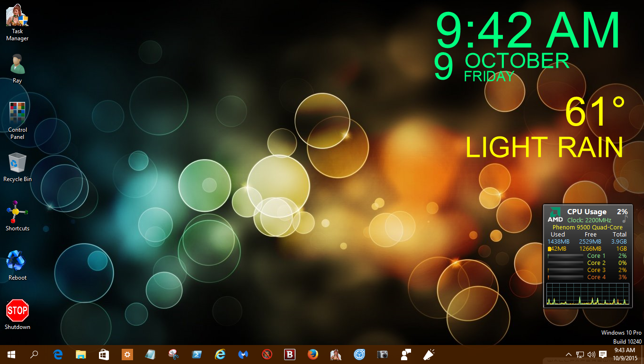Open Microsoft Edge

pyautogui.click(x=58, y=355)
